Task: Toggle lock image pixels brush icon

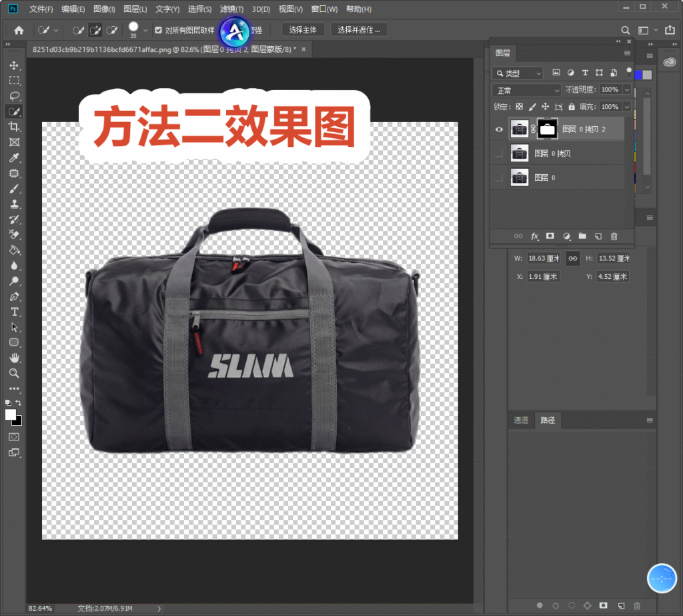Action: coord(532,107)
